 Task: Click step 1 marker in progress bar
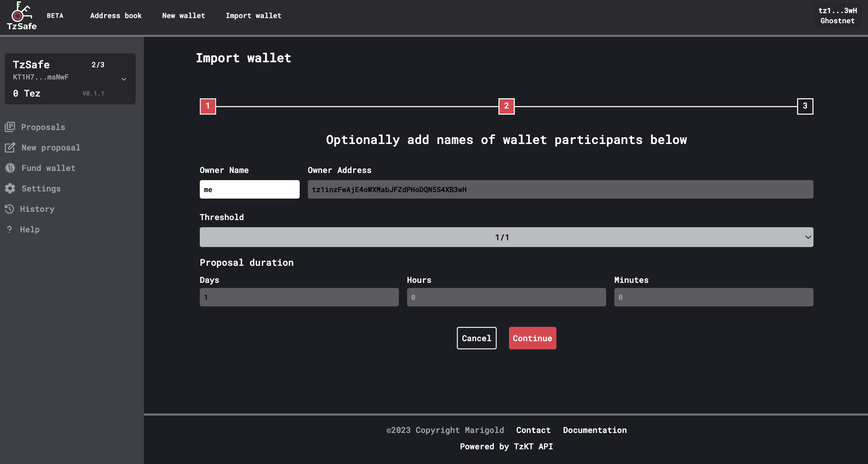pyautogui.click(x=208, y=106)
